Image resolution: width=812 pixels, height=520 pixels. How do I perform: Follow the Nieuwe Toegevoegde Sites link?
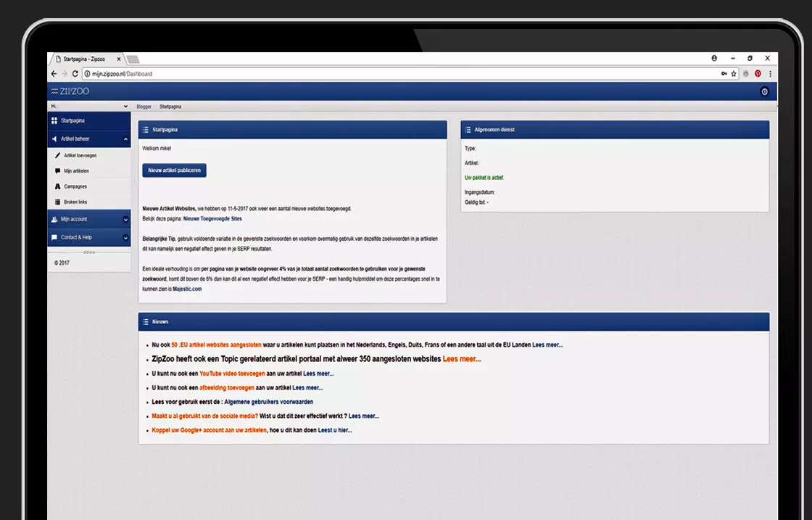click(x=212, y=218)
